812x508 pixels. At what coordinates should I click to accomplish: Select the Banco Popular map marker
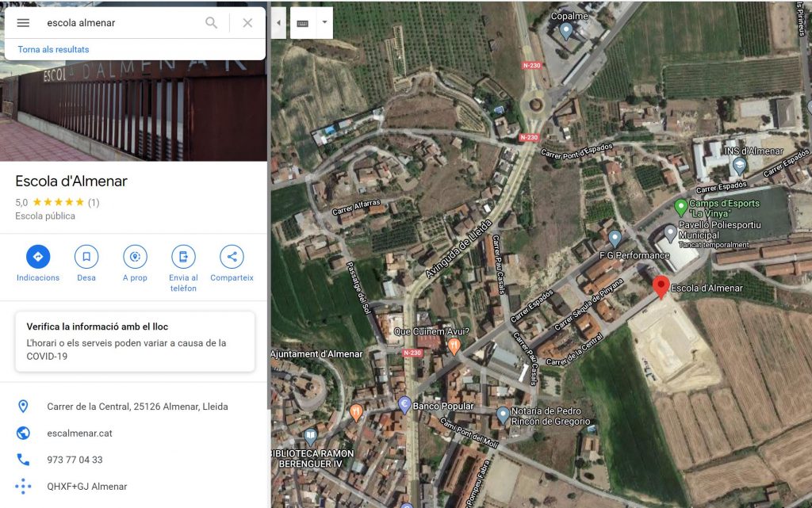[x=404, y=405]
